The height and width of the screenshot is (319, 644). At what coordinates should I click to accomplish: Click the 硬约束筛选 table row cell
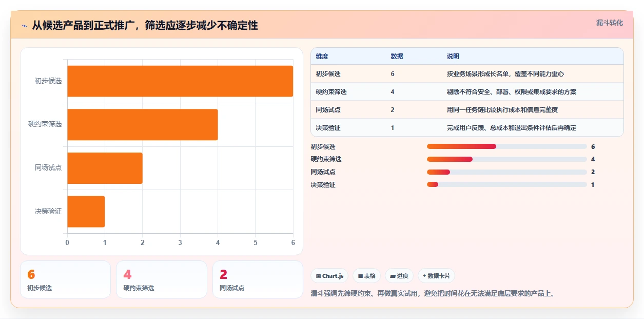click(x=331, y=92)
